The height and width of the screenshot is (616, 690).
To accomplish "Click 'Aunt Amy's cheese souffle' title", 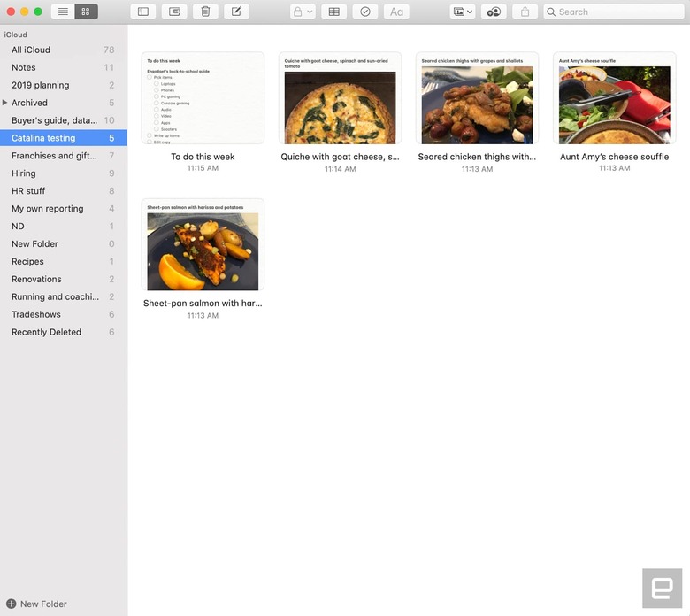I will tap(614, 157).
